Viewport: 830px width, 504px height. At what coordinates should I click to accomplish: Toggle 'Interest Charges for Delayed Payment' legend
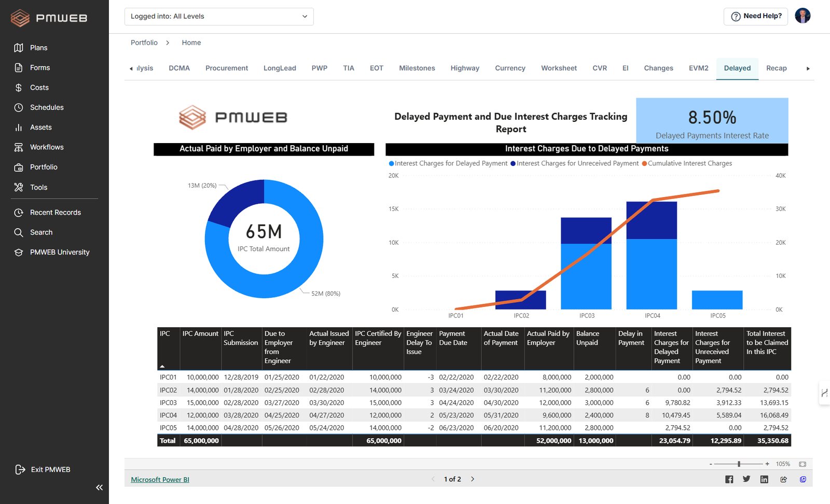pyautogui.click(x=448, y=163)
